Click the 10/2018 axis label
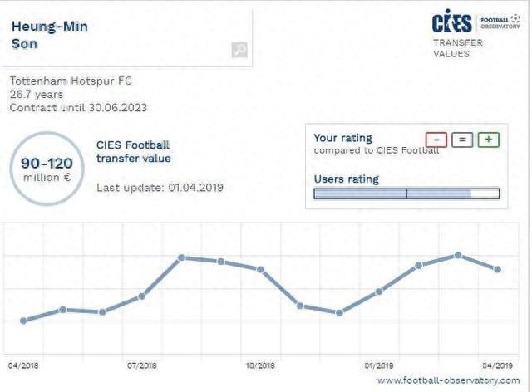Image resolution: width=532 pixels, height=392 pixels. (260, 365)
